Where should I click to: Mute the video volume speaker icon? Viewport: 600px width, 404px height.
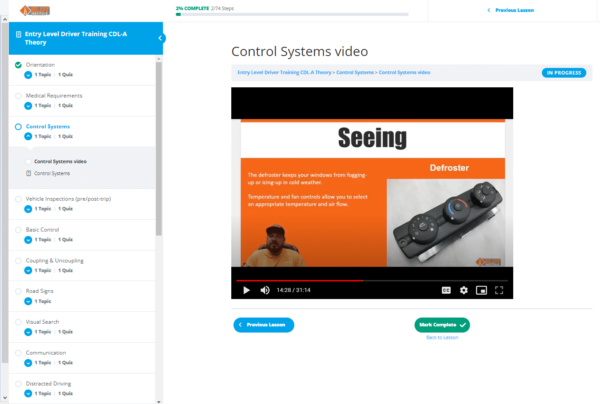pos(265,290)
